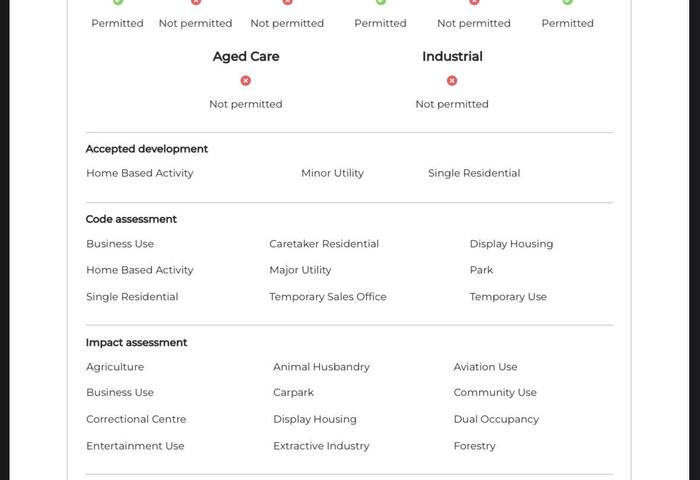Open the Park use item
Image resolution: width=700 pixels, height=480 pixels.
(x=481, y=270)
